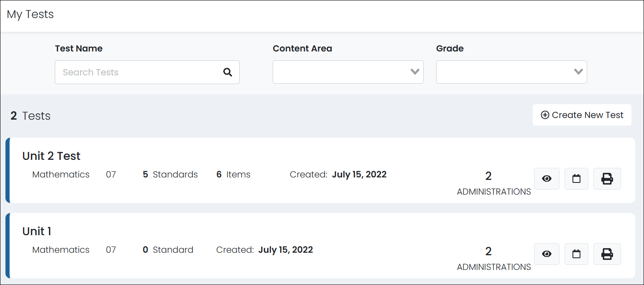644x285 pixels.
Task: Open the 5 Standards link for Unit 2 Test
Action: (170, 175)
